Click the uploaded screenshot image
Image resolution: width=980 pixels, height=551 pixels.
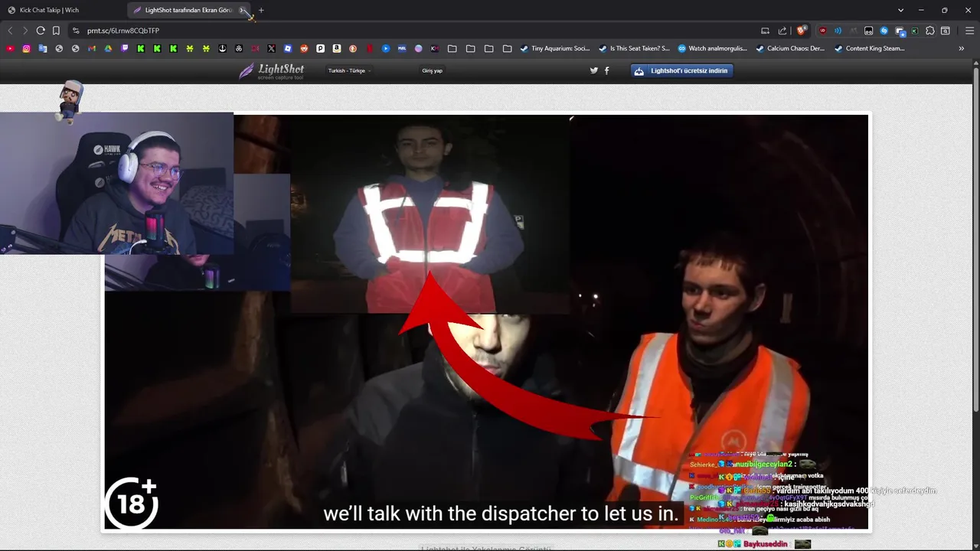(x=487, y=321)
